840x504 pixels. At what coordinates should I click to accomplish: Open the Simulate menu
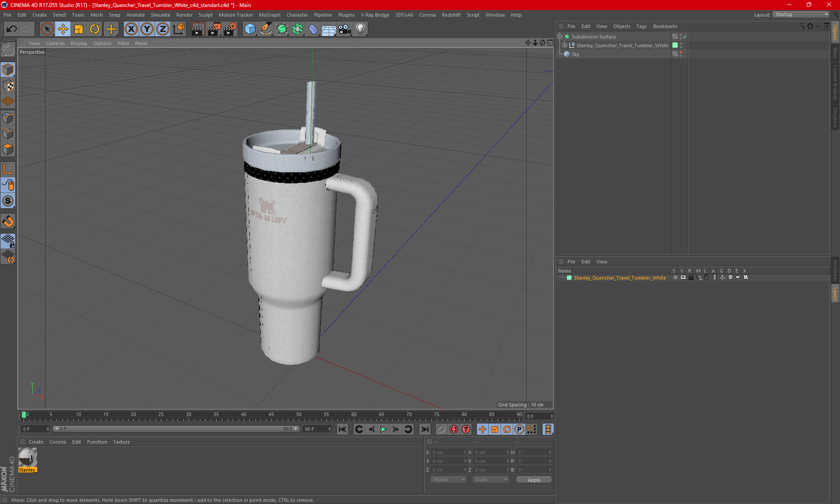click(x=161, y=15)
